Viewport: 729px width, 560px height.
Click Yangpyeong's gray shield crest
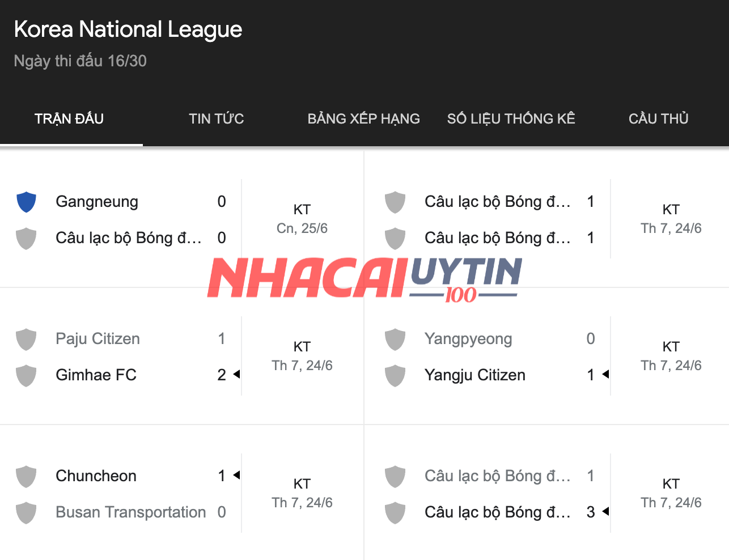(395, 339)
